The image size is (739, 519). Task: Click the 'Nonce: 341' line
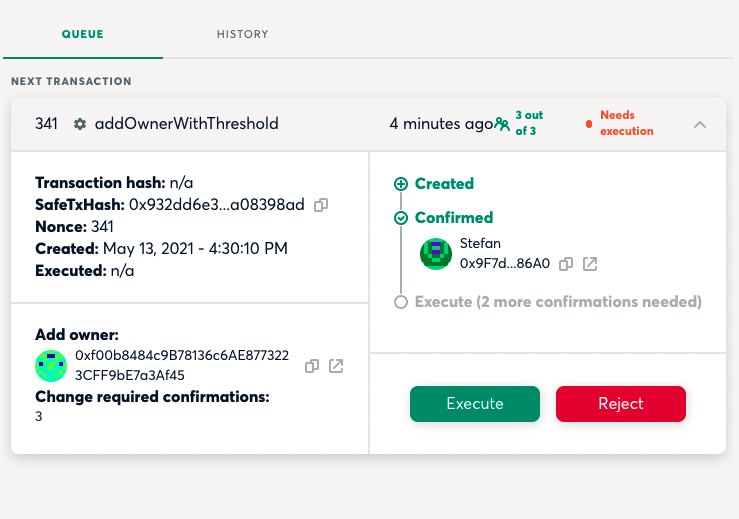[x=74, y=227]
